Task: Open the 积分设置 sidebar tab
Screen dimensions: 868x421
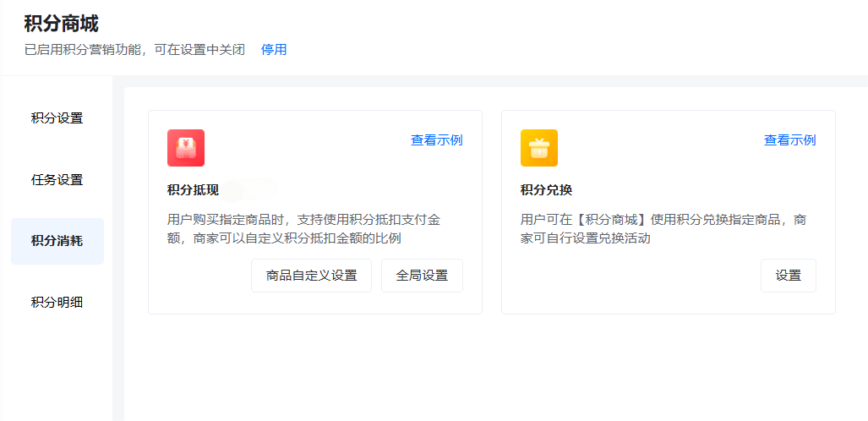Action: pos(57,118)
